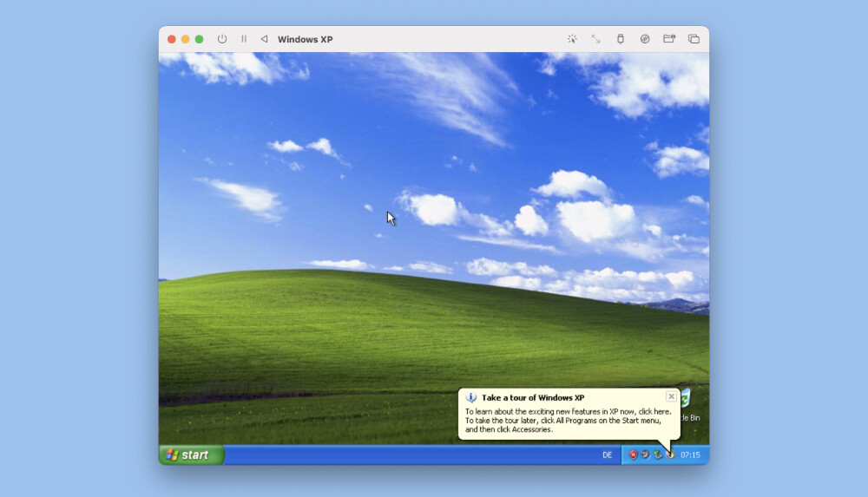868x497 pixels.
Task: Click the capture mouse cursor icon
Action: click(572, 39)
